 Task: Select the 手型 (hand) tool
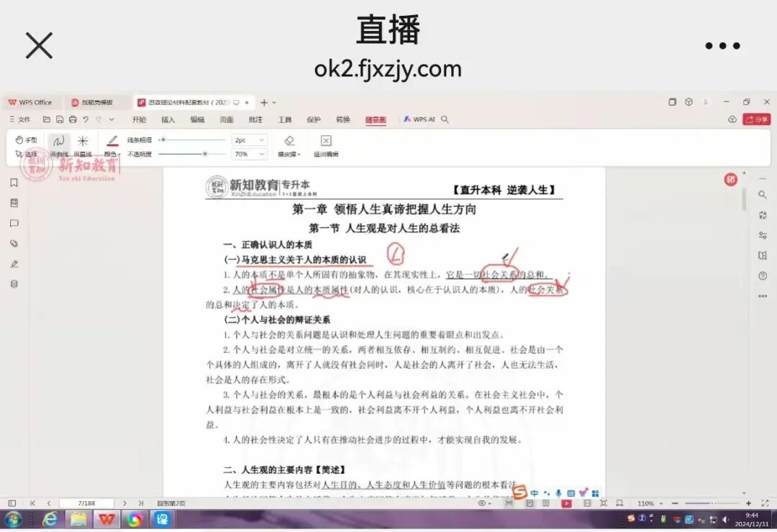[x=25, y=139]
